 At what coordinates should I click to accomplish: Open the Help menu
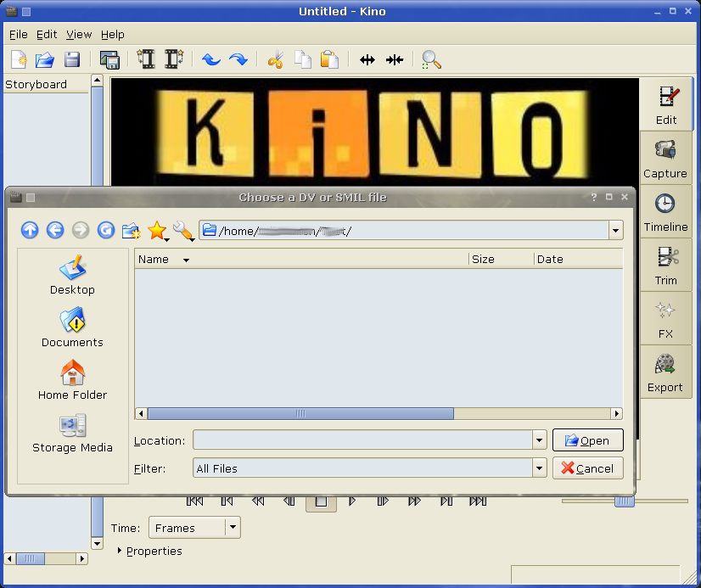(x=113, y=35)
